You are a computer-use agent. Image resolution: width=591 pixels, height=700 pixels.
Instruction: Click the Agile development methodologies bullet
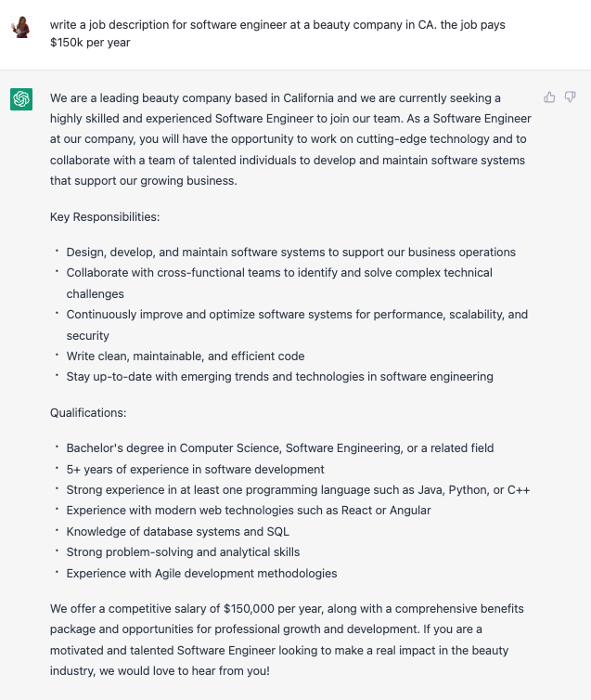201,573
